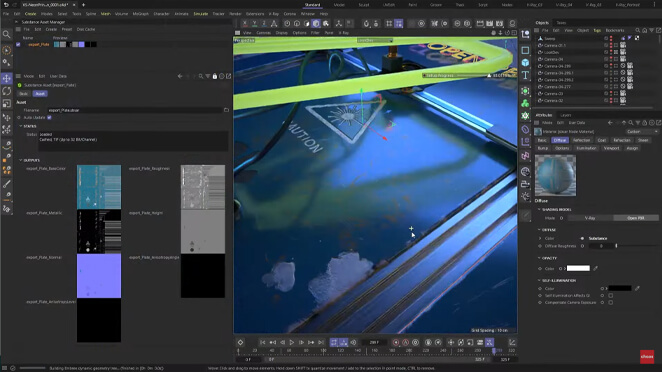
Task: Toggle Self Illumination Affects GI checkbox
Action: [x=610, y=296]
